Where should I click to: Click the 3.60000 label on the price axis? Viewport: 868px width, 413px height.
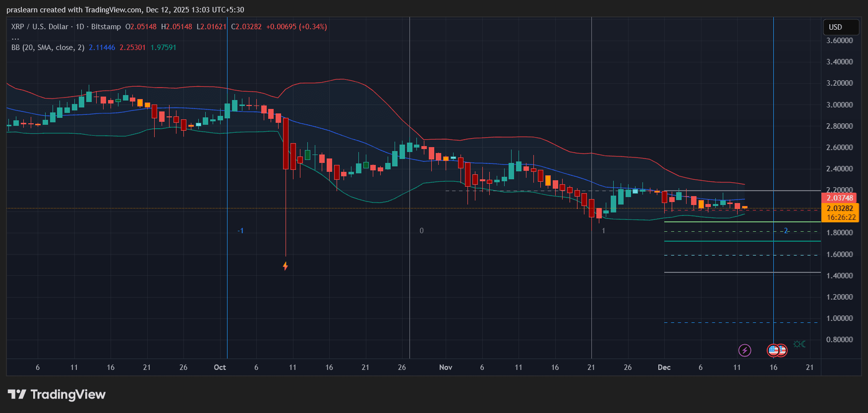pos(839,41)
